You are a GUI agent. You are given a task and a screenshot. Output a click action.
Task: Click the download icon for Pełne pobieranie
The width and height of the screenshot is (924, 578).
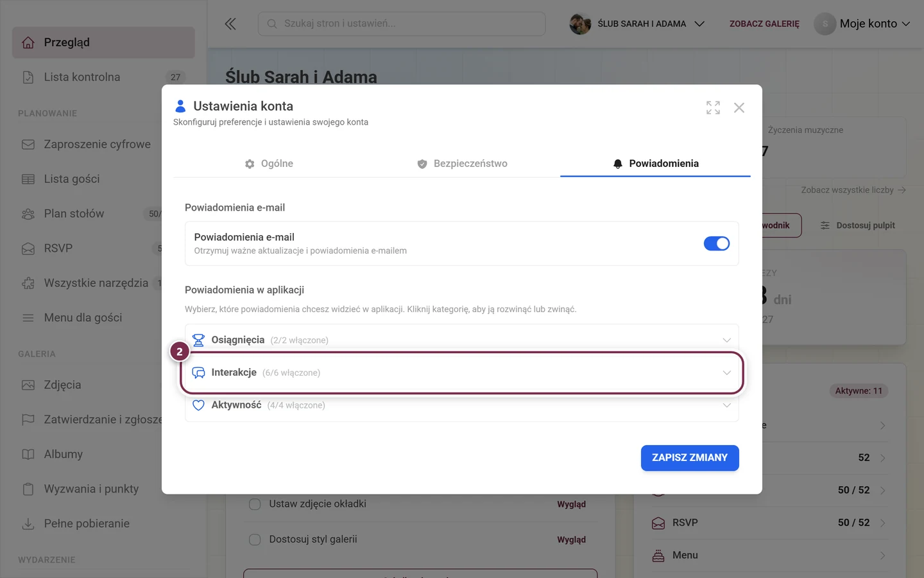tap(28, 524)
